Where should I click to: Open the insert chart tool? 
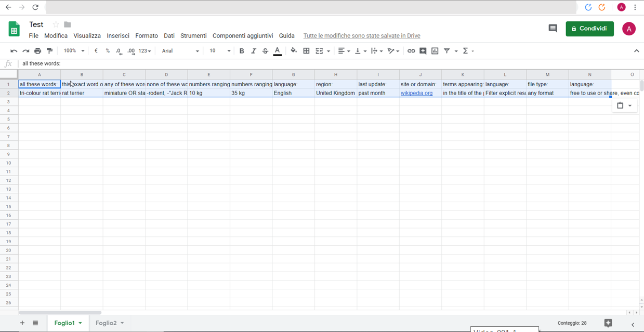(x=435, y=50)
